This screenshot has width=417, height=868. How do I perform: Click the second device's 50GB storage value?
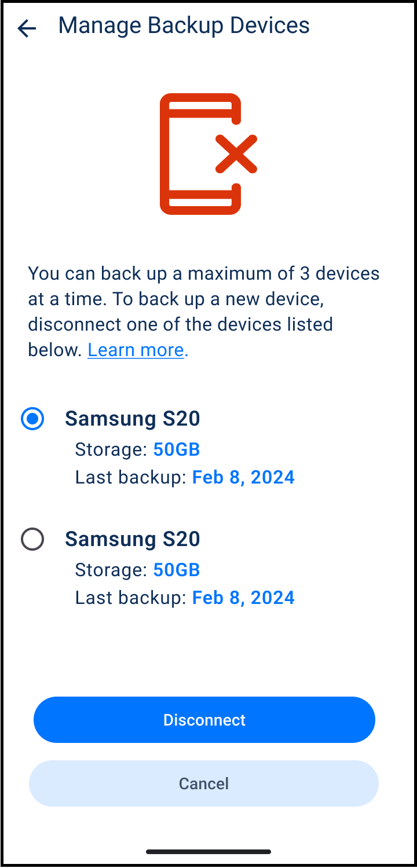[x=177, y=570]
